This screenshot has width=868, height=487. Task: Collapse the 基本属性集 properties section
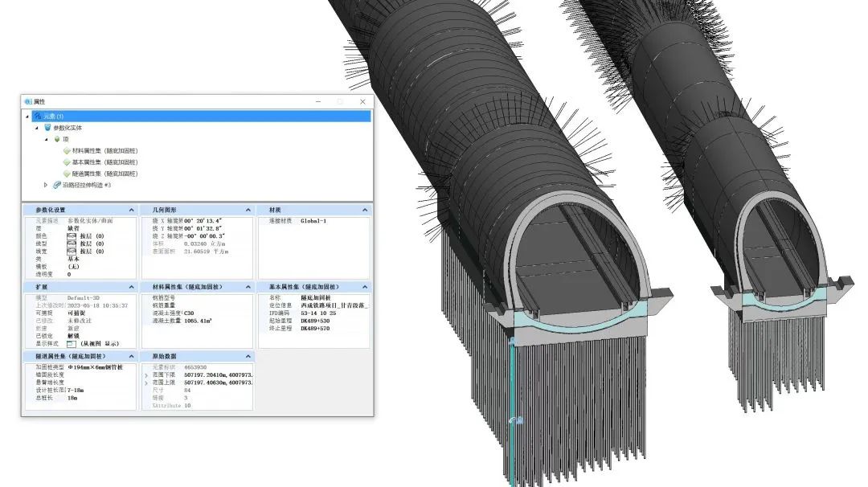tap(365, 287)
